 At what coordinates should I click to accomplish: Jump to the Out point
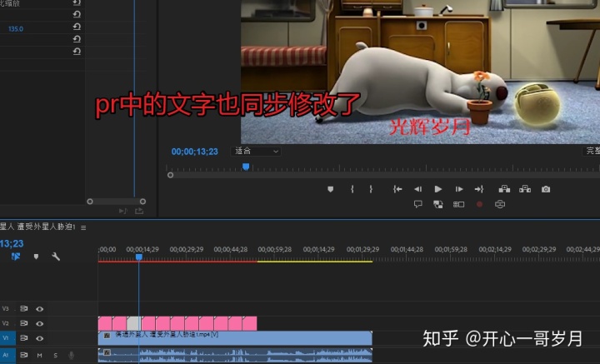coord(479,189)
